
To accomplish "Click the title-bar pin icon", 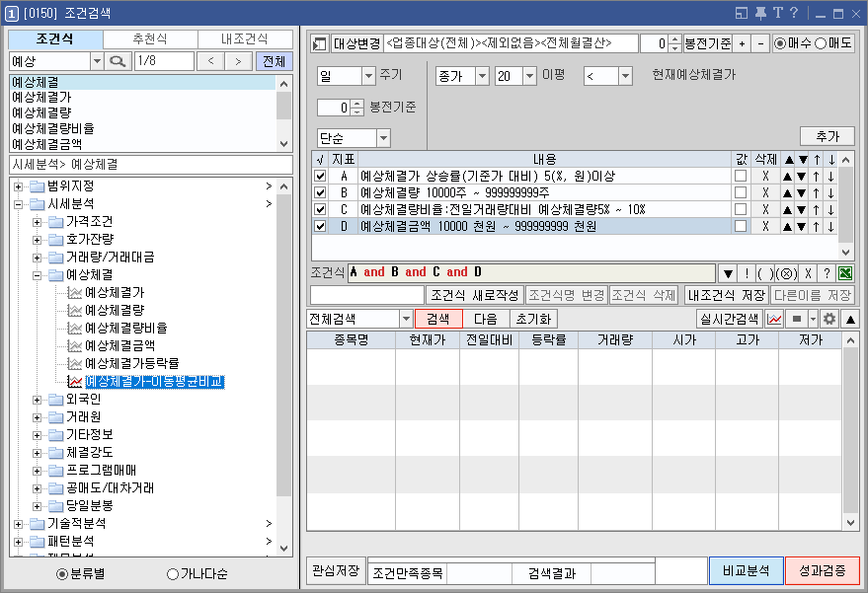I will point(760,13).
